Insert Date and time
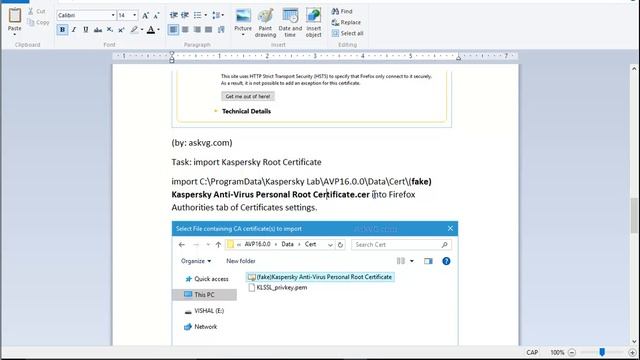 point(290,23)
